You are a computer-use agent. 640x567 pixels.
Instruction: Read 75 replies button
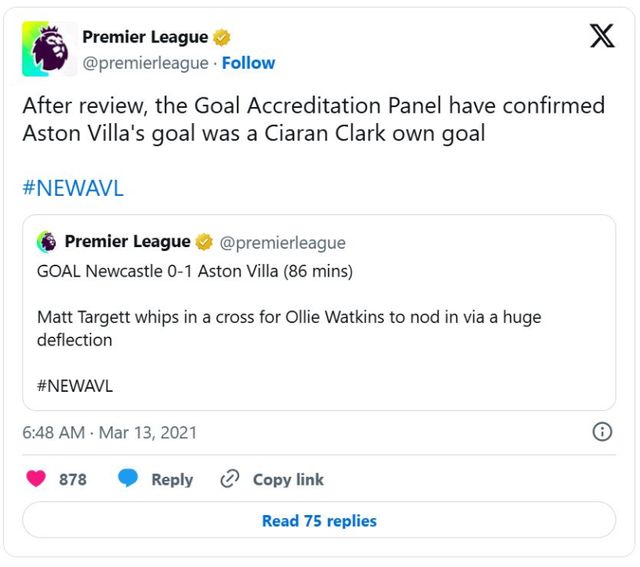pyautogui.click(x=319, y=521)
